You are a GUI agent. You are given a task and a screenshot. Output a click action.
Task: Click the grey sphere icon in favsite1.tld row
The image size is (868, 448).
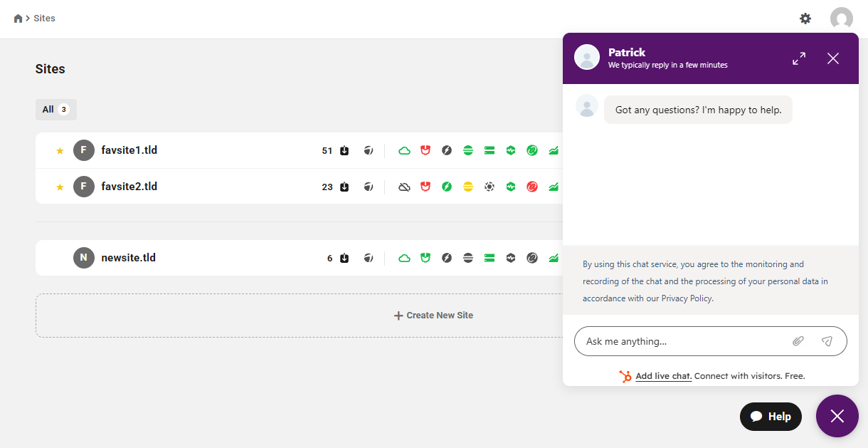[369, 150]
